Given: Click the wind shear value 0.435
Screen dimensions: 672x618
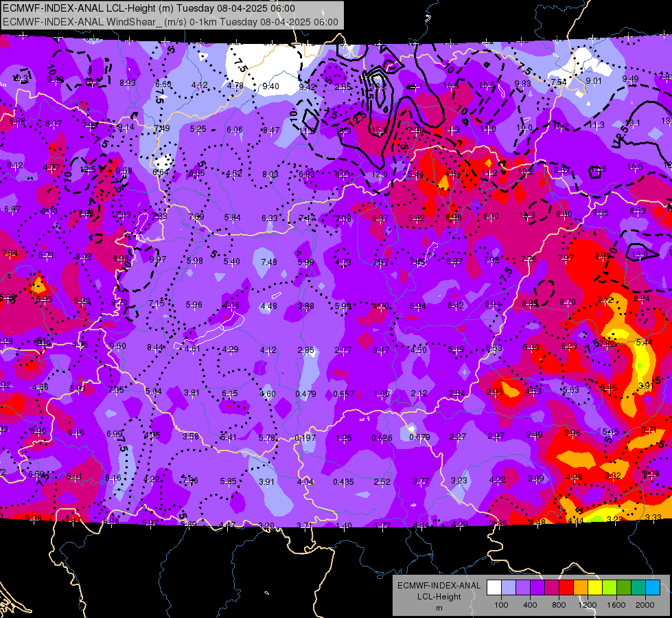Looking at the screenshot, I should (x=344, y=482).
